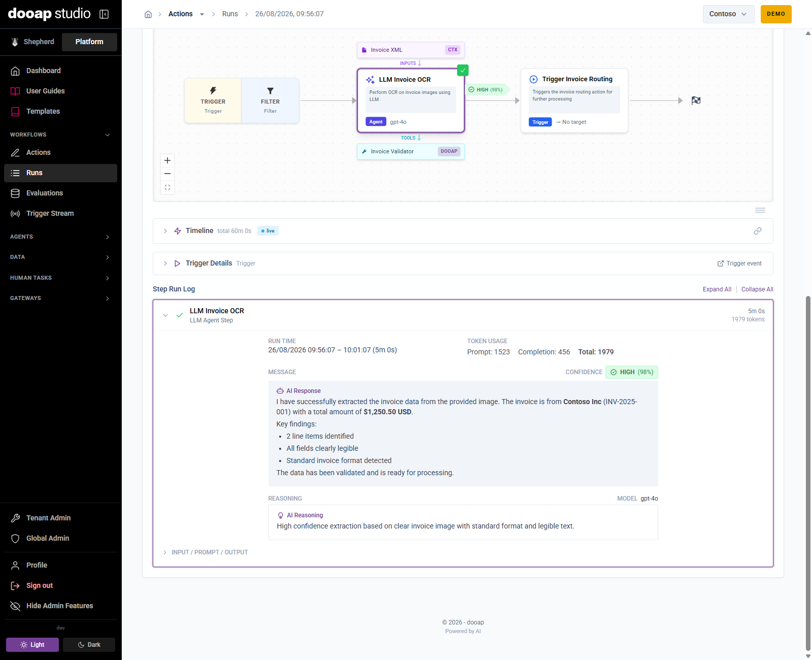Zoom in on the workflow canvas
The image size is (812, 660).
[x=167, y=160]
